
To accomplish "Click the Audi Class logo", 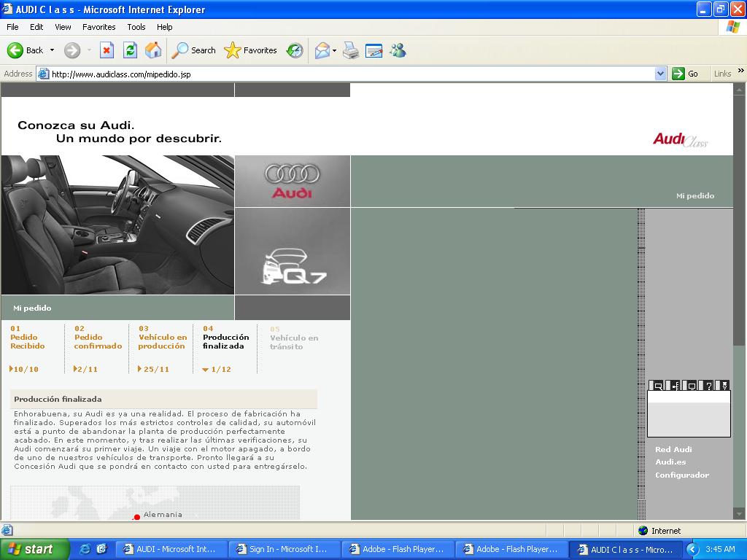I will click(681, 139).
